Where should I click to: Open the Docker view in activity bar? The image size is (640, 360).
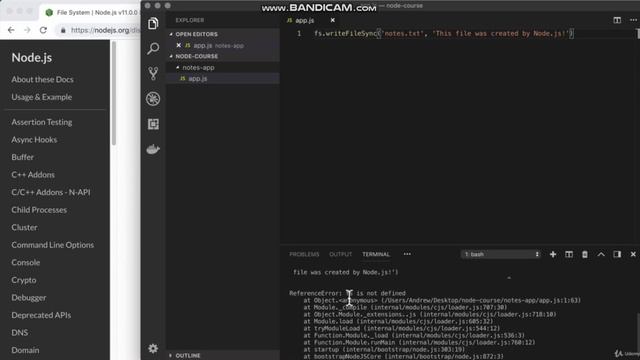(x=153, y=149)
